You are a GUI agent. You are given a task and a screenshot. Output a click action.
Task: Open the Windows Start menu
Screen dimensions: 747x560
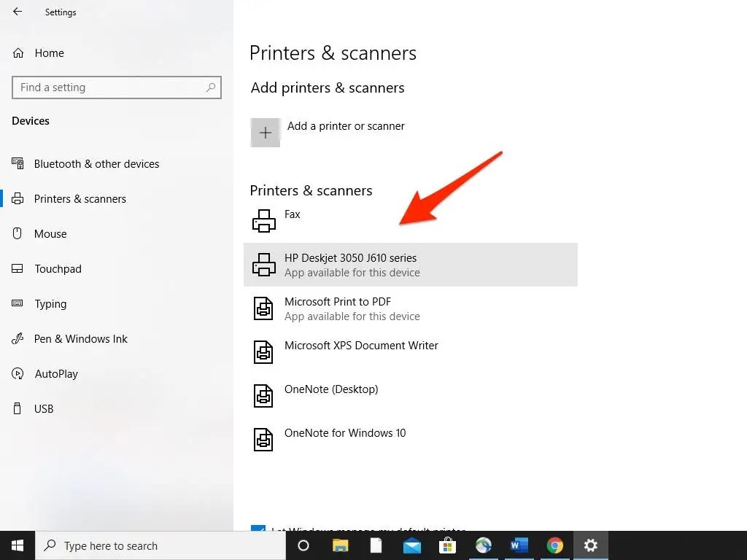pyautogui.click(x=18, y=545)
